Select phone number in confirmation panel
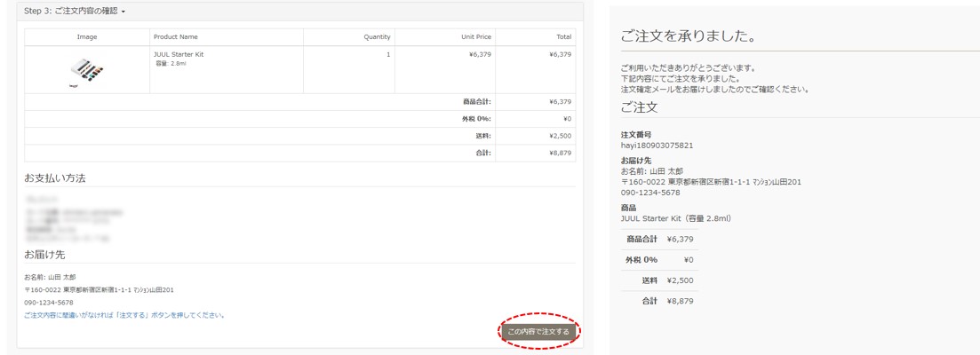Screen dimensions: 980x355 (x=650, y=193)
